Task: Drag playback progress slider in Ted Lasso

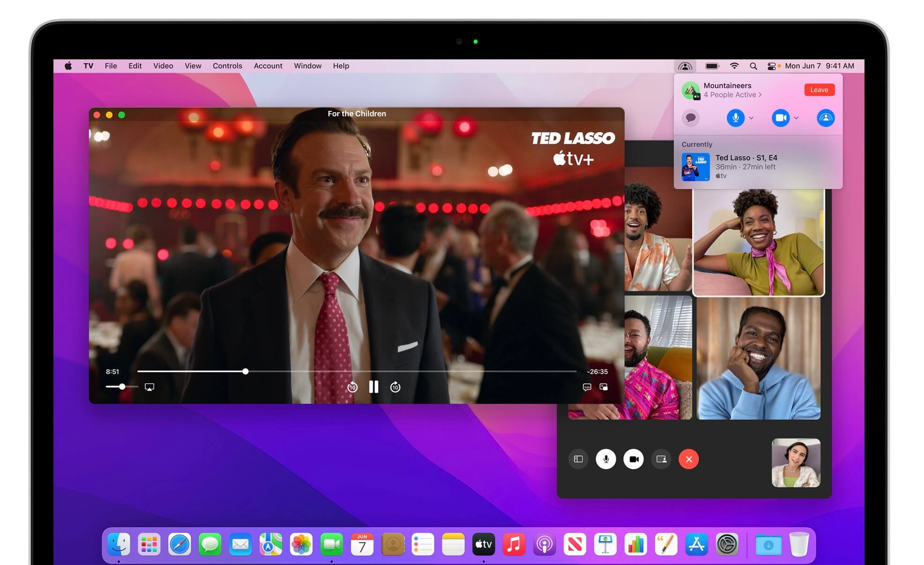Action: [x=245, y=372]
